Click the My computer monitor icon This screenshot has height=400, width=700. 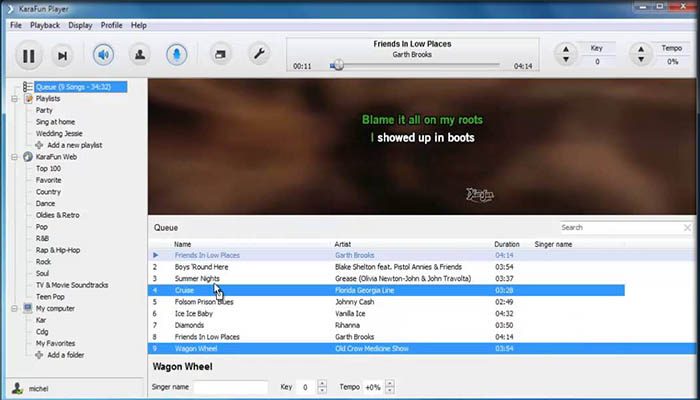pos(28,308)
